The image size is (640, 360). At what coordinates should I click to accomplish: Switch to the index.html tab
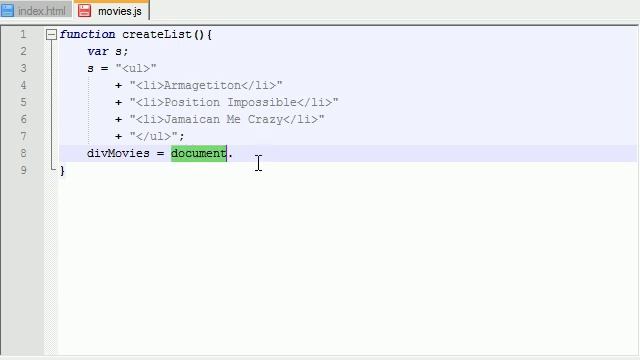click(36, 11)
